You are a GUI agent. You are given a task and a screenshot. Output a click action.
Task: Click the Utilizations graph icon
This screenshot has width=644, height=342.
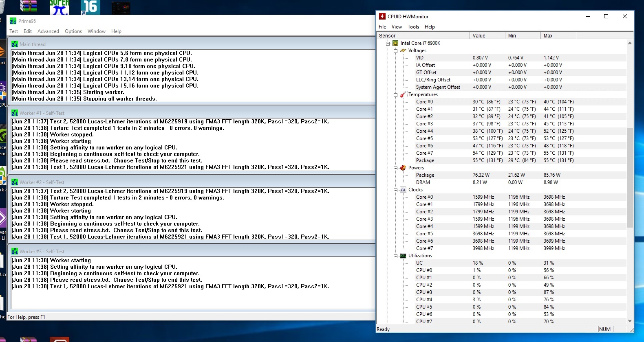[x=403, y=256]
